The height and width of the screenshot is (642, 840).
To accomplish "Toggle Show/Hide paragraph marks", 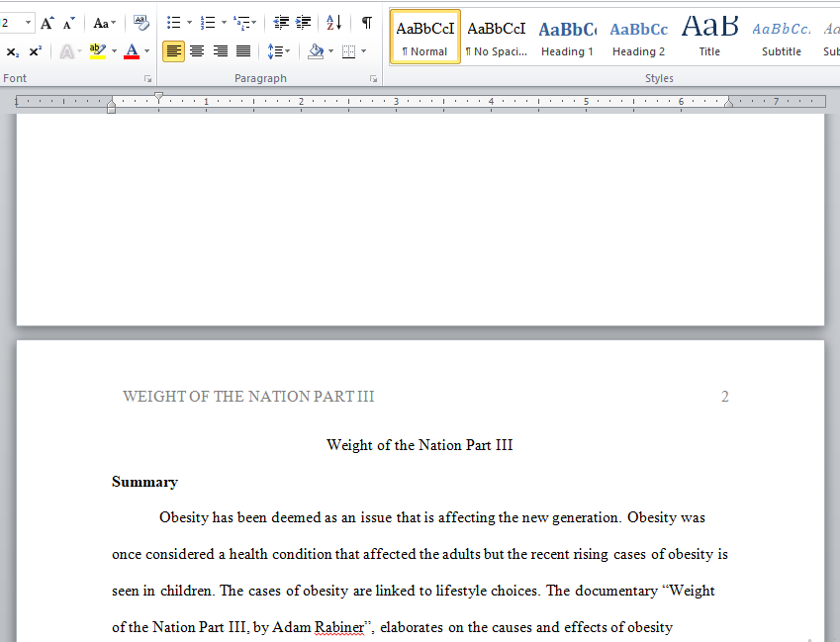I will click(x=367, y=23).
